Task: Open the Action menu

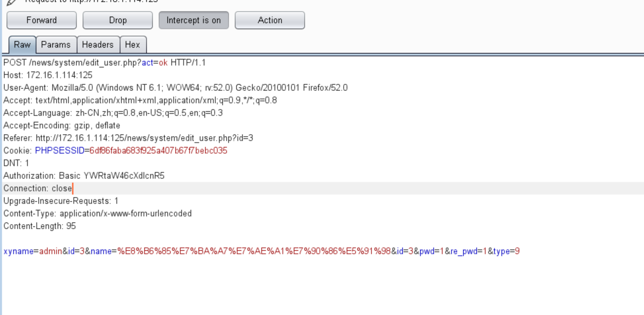Action: click(x=270, y=21)
